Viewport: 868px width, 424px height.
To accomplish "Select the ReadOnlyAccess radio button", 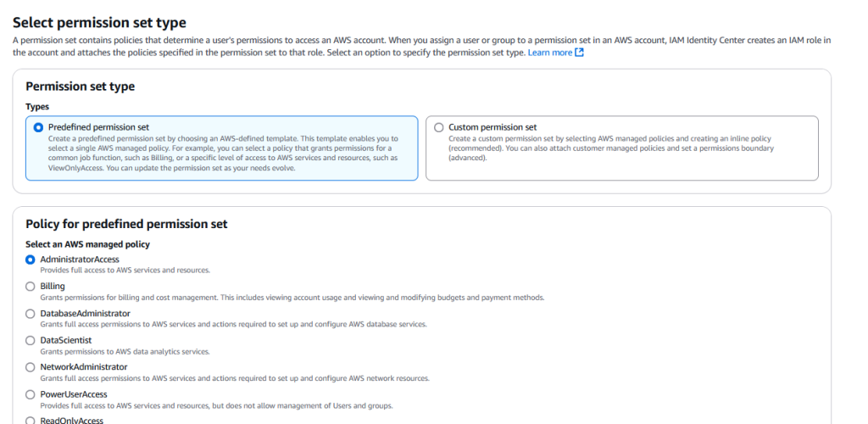I will point(31,420).
